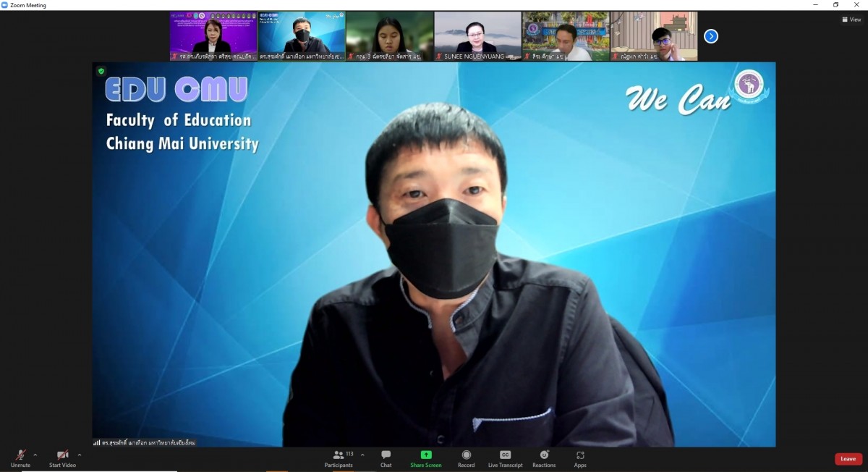Image resolution: width=868 pixels, height=472 pixels.
Task: Start Video from the bottom toolbar
Action: (62, 458)
